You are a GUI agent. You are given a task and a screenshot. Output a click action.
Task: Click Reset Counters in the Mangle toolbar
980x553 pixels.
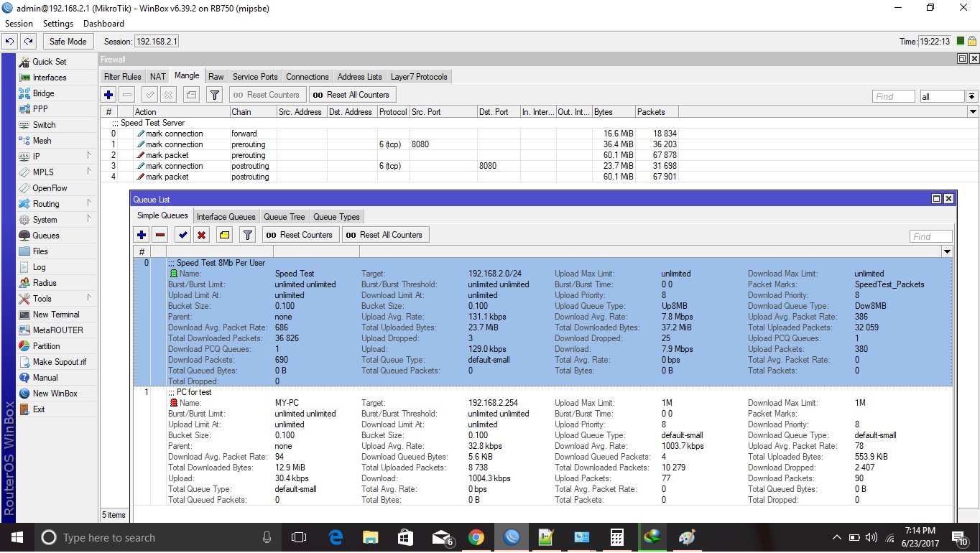pyautogui.click(x=267, y=94)
